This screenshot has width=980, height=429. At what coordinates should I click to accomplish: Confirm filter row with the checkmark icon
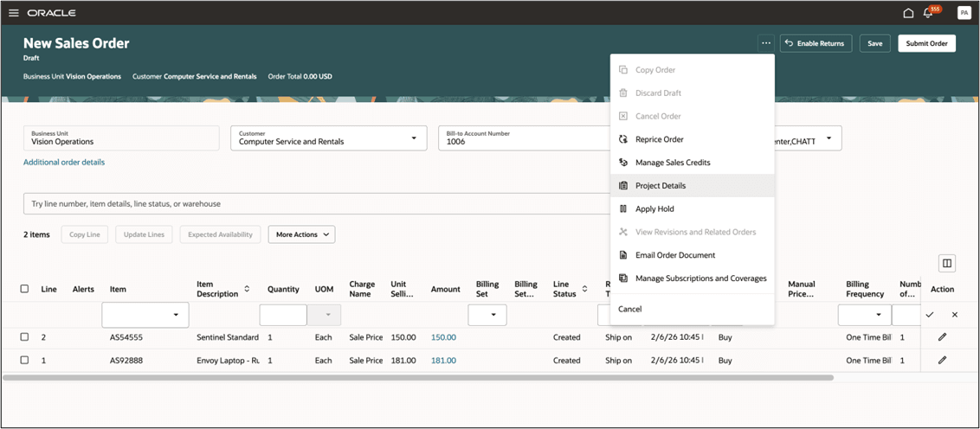(930, 315)
